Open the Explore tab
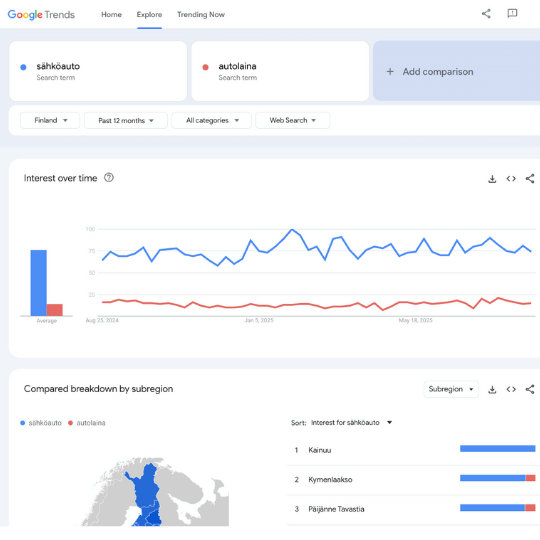Viewport: 540px width, 540px height. coord(149,14)
